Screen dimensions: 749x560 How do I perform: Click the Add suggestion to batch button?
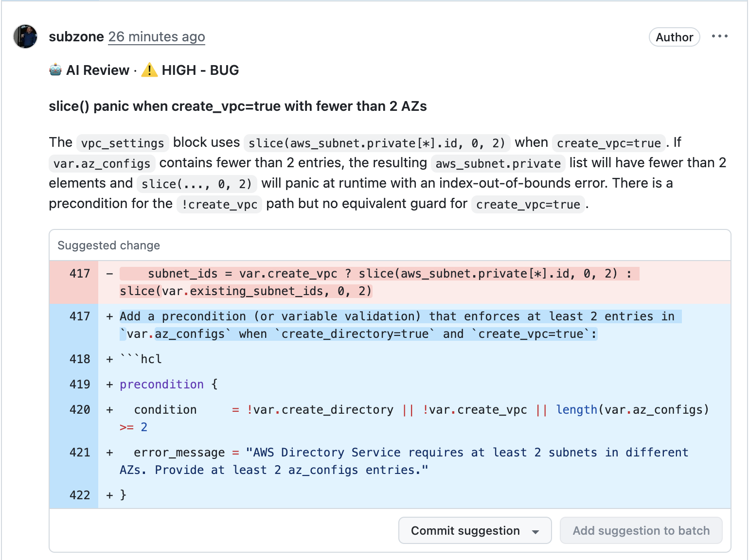click(641, 530)
